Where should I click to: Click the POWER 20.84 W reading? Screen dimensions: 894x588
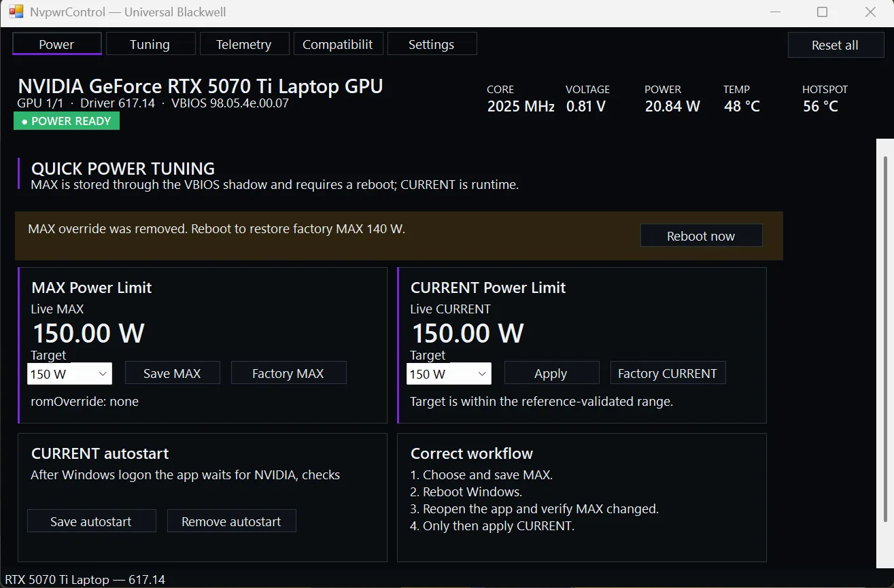(x=672, y=99)
